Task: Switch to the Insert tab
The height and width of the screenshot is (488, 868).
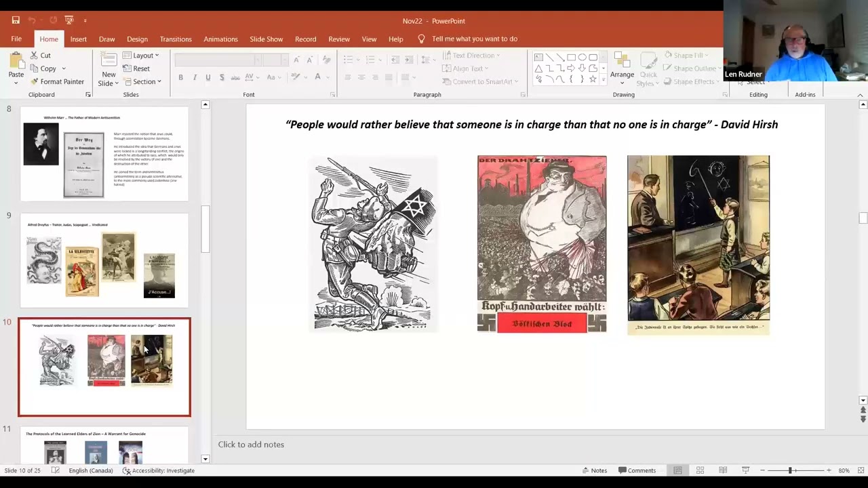Action: pyautogui.click(x=78, y=39)
